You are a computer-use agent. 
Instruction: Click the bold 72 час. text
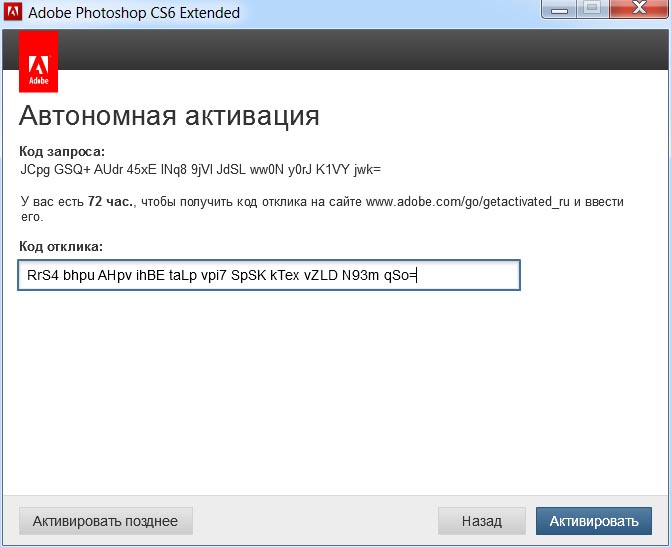point(108,202)
